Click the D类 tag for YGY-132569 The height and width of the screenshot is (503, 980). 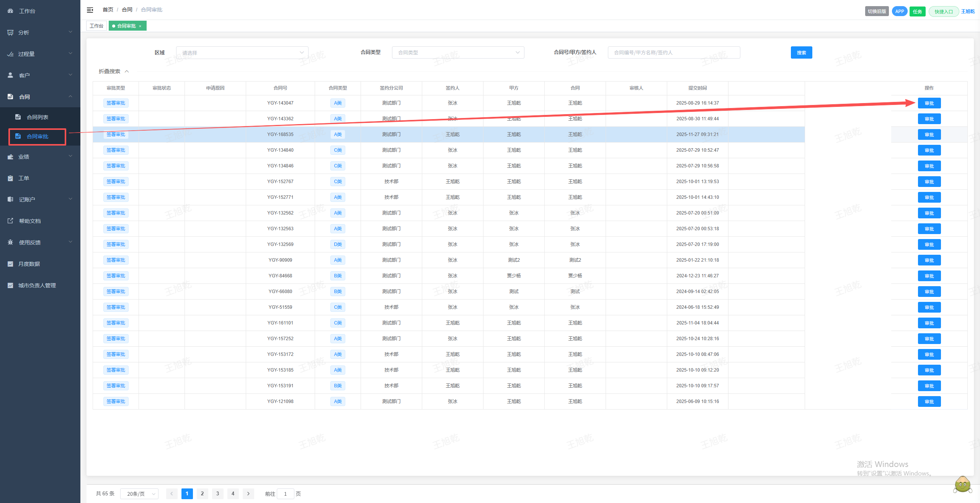coord(338,244)
